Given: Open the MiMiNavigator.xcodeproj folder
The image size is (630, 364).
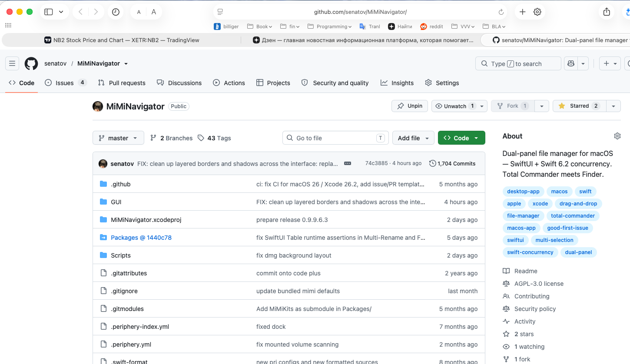Looking at the screenshot, I should 146,220.
